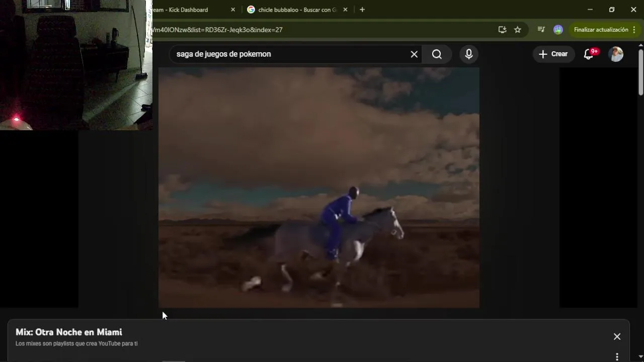Close the Mix: Otra Noche en Miami panel
This screenshot has width=644, height=362.
tap(617, 337)
